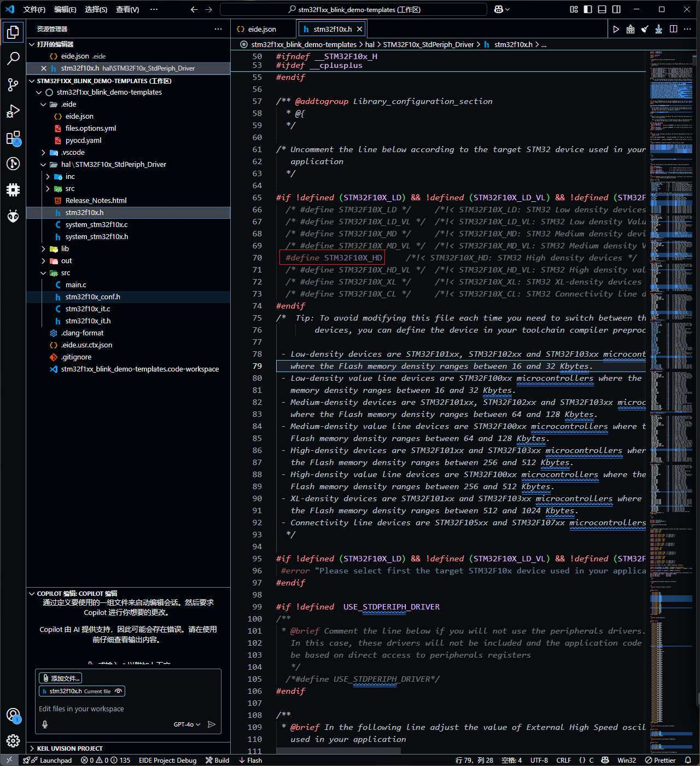The image size is (700, 766).
Task: Open the 编辑(E) menu
Action: [65, 9]
